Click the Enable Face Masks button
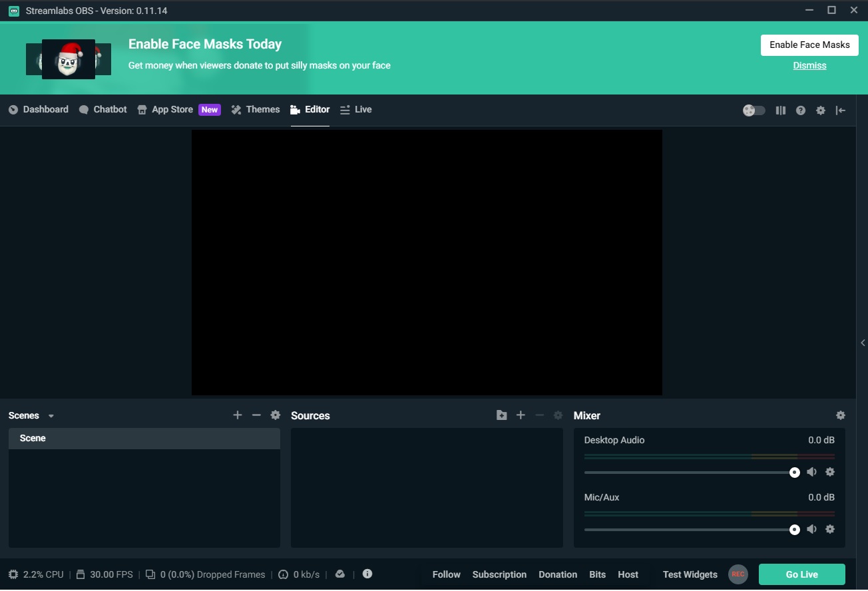The width and height of the screenshot is (868, 591). tap(809, 45)
